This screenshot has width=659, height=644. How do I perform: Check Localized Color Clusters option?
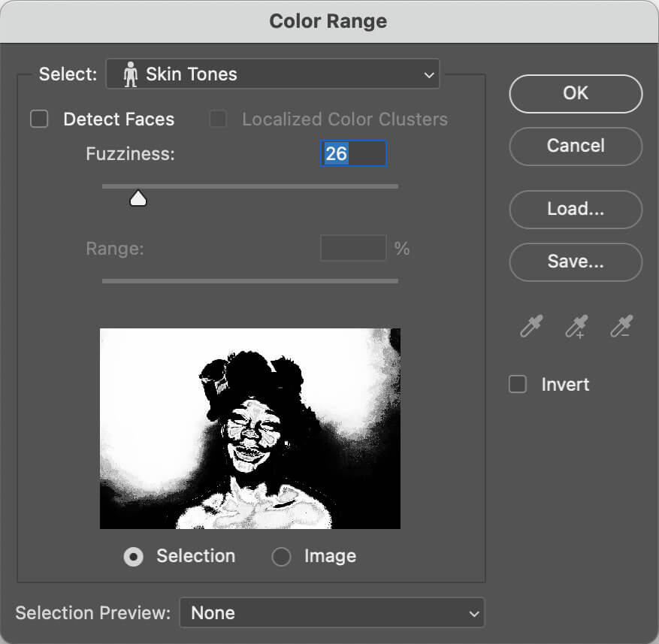[x=218, y=119]
